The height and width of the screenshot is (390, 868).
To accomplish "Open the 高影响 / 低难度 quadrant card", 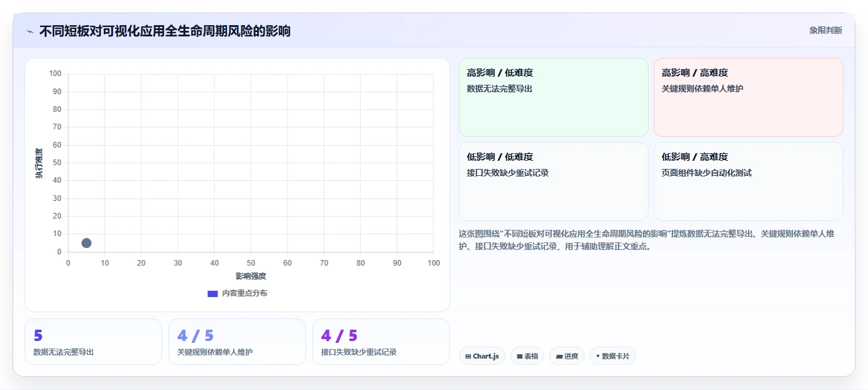I will click(553, 97).
